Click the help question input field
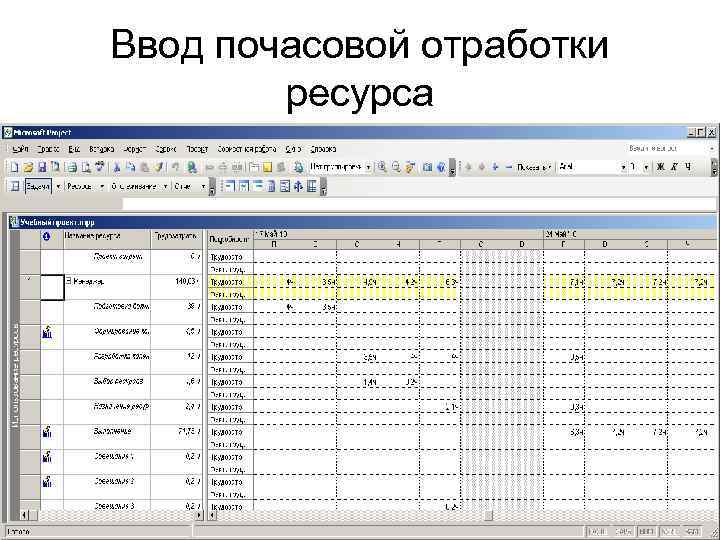Image resolution: width=720 pixels, height=540 pixels. (x=664, y=148)
